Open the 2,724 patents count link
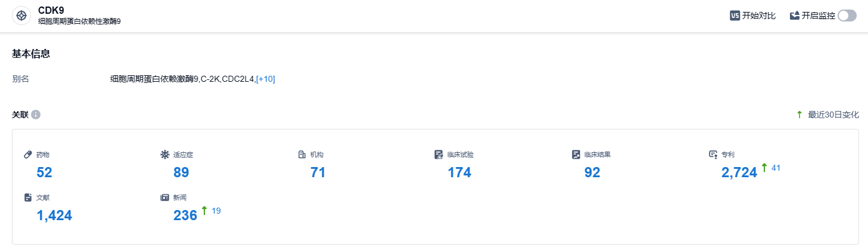The height and width of the screenshot is (250, 868). coord(739,172)
